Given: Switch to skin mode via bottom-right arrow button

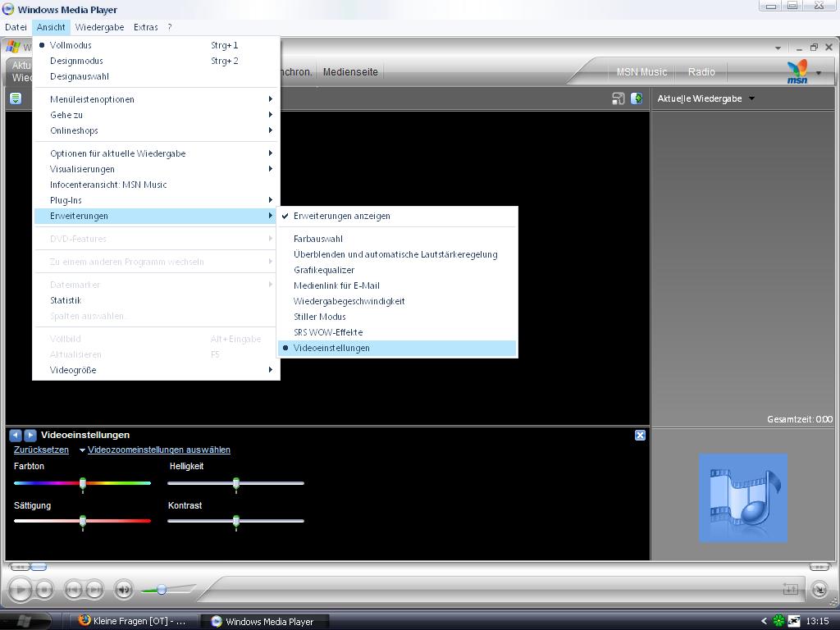Looking at the screenshot, I should click(x=819, y=590).
